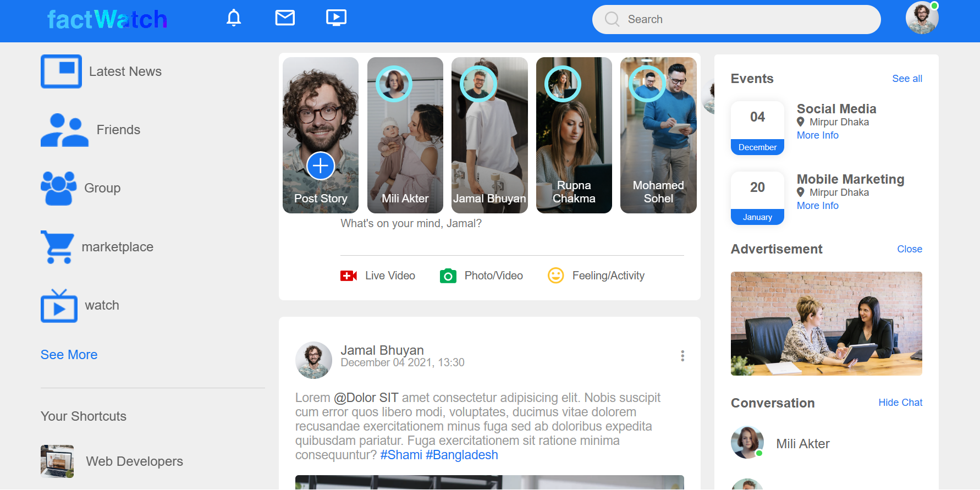The height and width of the screenshot is (490, 980).
Task: Click Social Media event location pin
Action: 801,122
